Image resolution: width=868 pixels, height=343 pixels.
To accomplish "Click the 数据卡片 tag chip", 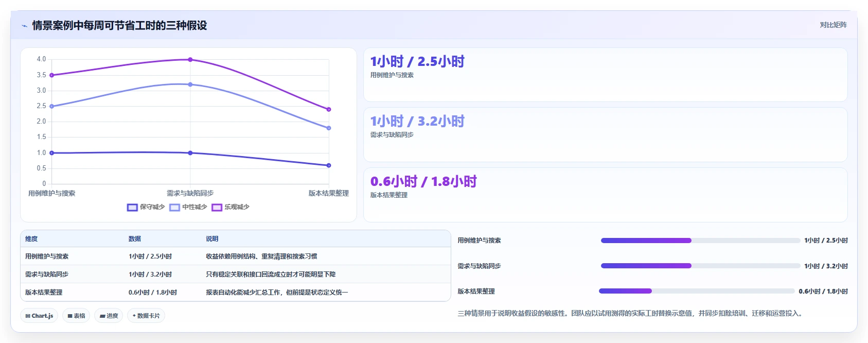I will 146,316.
